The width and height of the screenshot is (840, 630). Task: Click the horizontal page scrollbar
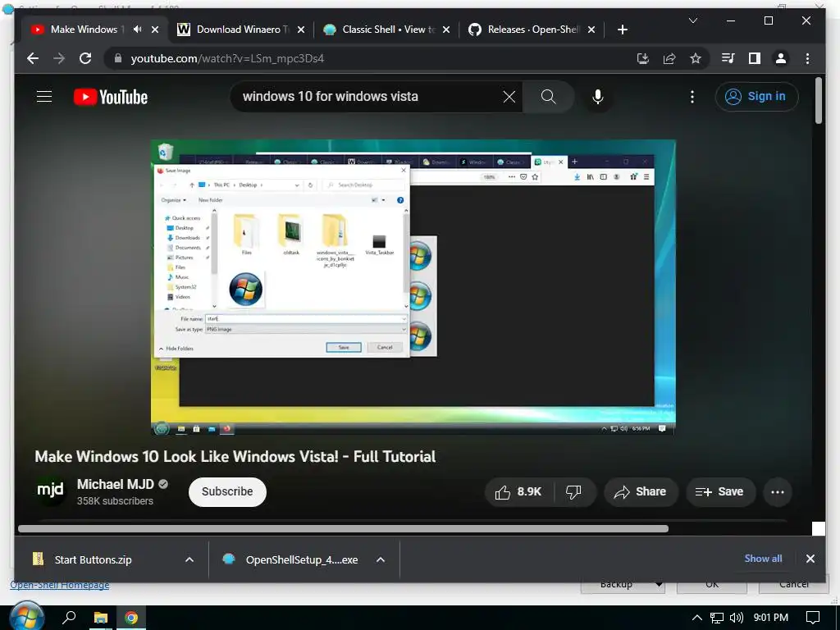coord(343,529)
